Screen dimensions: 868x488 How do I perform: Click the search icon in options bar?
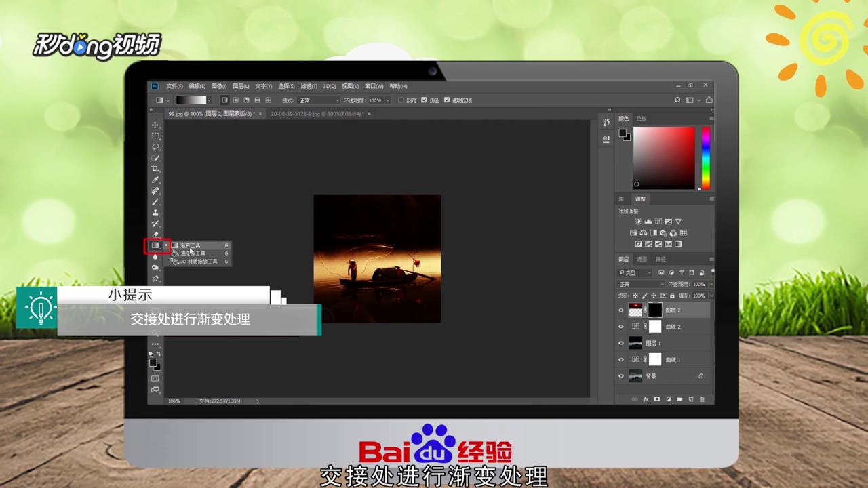coord(677,100)
